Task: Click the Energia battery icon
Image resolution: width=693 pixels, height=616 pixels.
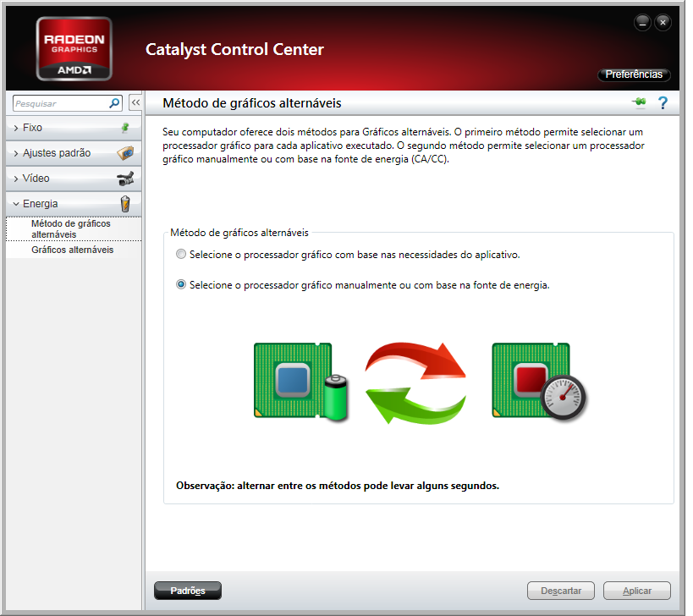Action: click(125, 204)
